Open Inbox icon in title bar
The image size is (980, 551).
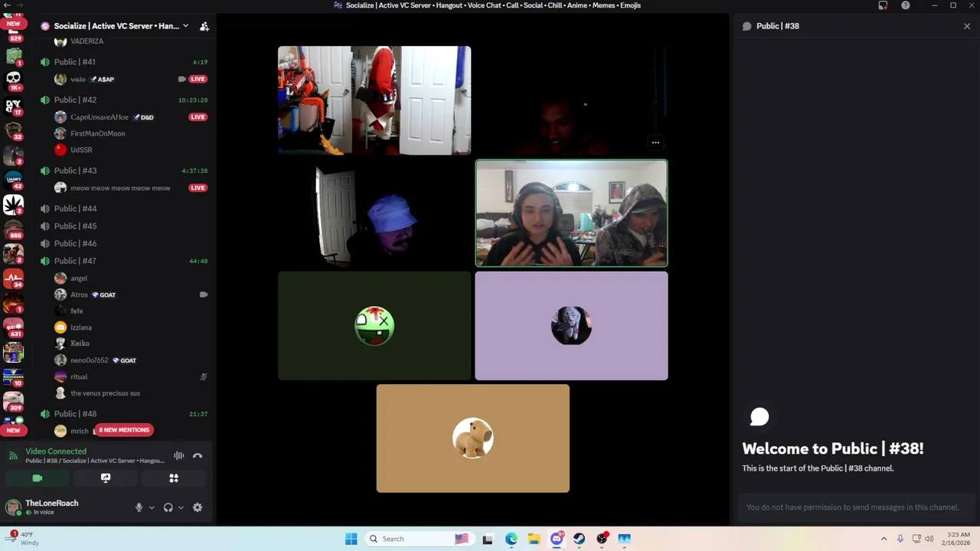(883, 5)
